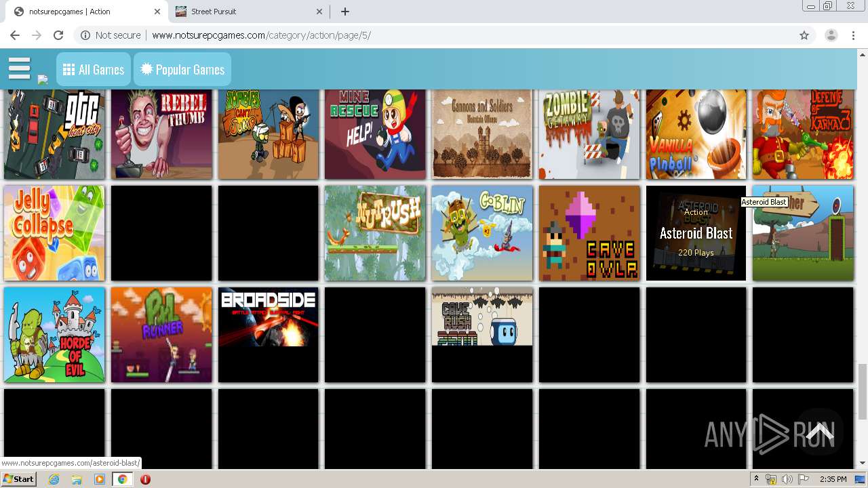This screenshot has width=868, height=488.
Task: Close the Street Pursuit tab
Action: coord(320,12)
